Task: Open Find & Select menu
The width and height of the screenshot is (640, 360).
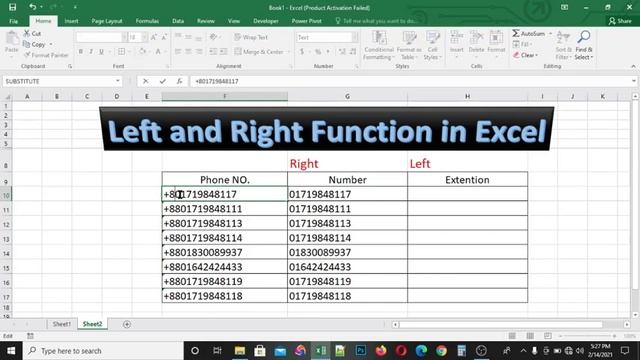Action: (x=584, y=45)
